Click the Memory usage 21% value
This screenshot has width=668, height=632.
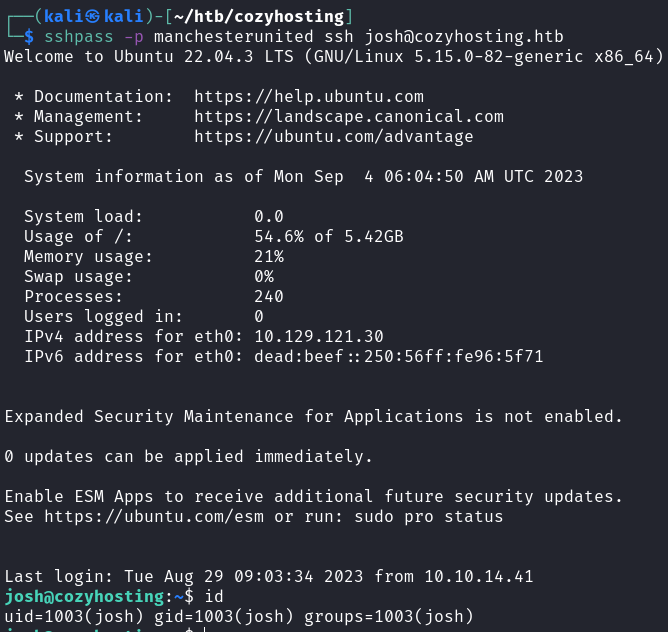(x=268, y=257)
